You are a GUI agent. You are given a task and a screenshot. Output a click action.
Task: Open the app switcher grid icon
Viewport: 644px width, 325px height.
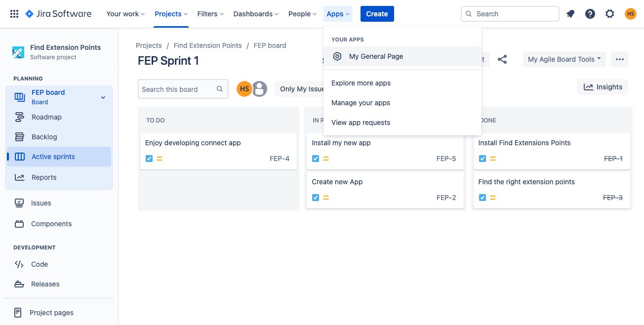(x=14, y=14)
